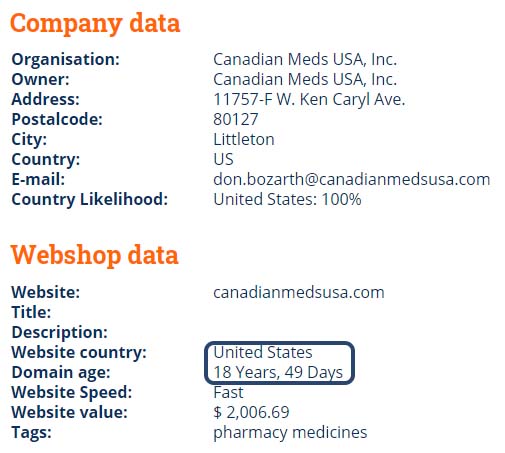This screenshot has height=453, width=505.
Task: Select the organisation value Canadian Meds USA, Inc.
Action: pos(305,59)
